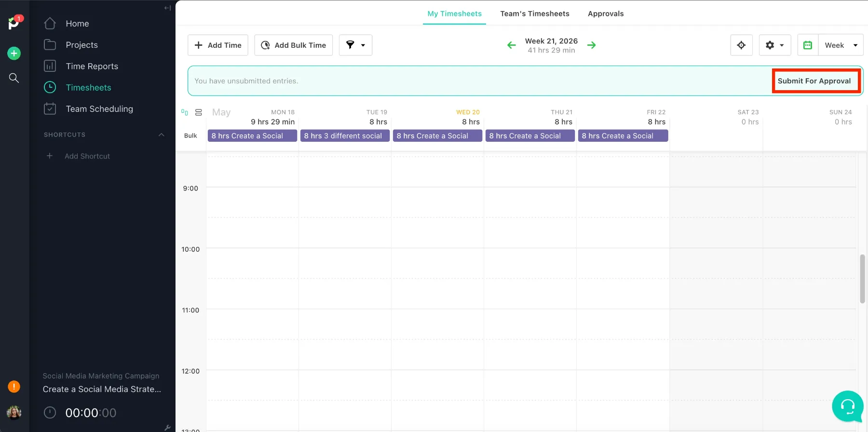Click Submit For Approval button
Screen dimensions: 868x432
[814, 81]
